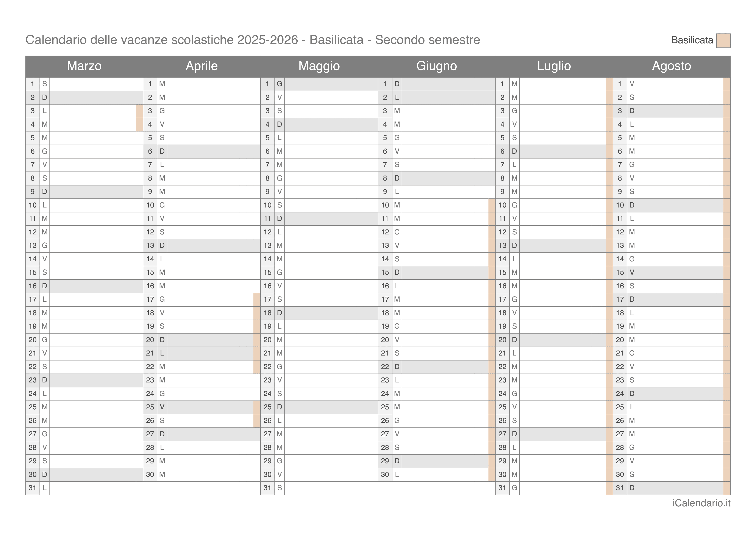Click day 29 D in Giugno
The width and height of the screenshot is (756, 535).
[436, 461]
